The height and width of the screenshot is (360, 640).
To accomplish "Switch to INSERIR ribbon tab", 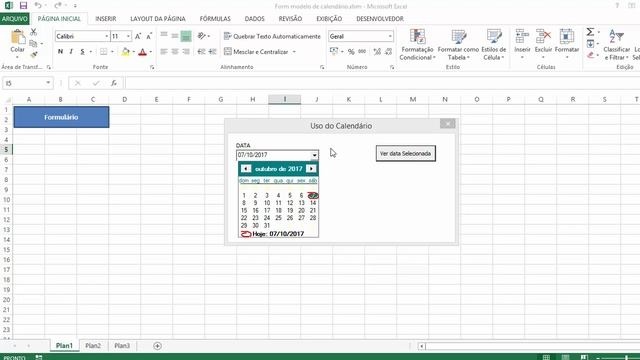I will click(x=106, y=19).
